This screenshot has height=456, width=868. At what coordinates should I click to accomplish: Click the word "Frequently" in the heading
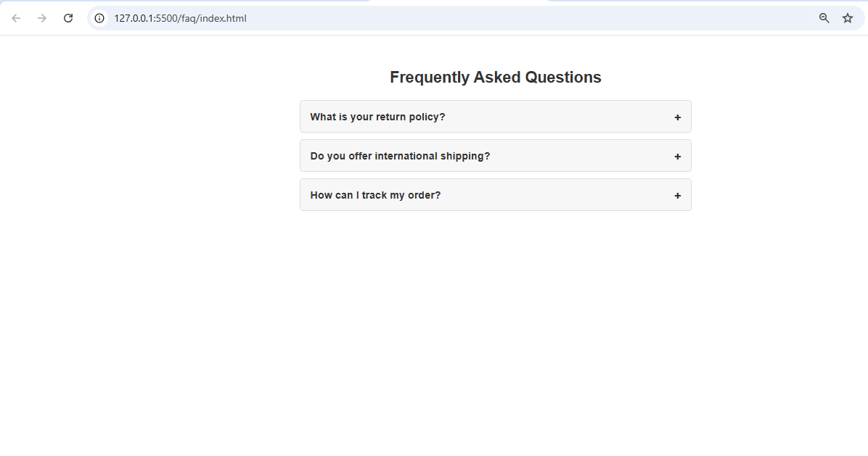[429, 78]
